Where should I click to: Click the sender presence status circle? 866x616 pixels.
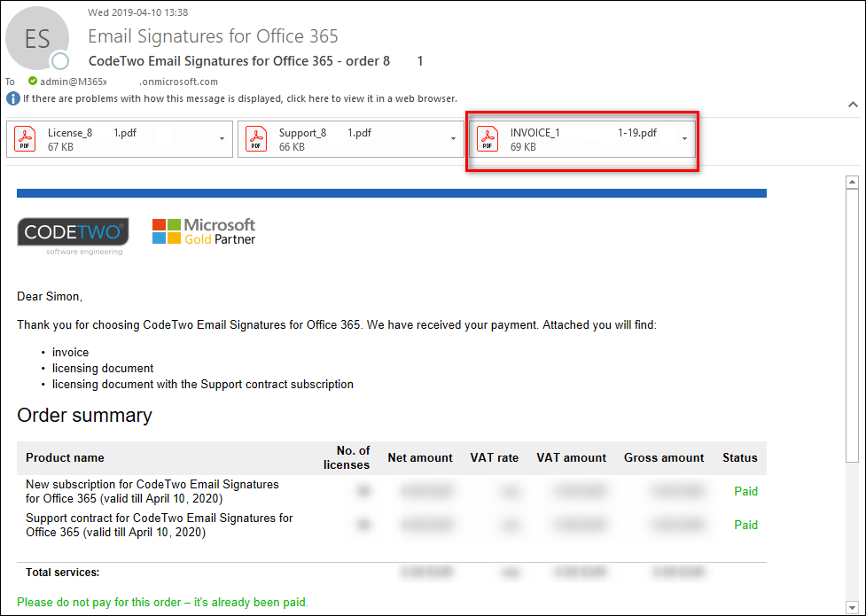[59, 61]
